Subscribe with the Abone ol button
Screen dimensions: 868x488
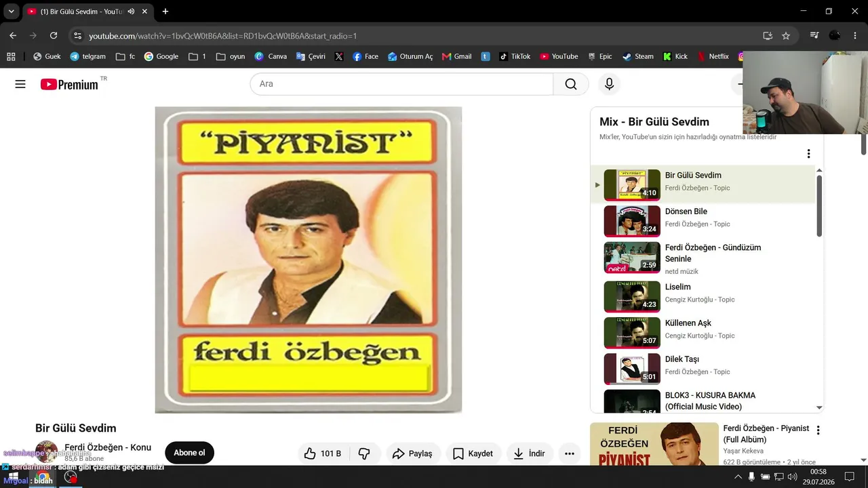click(189, 453)
